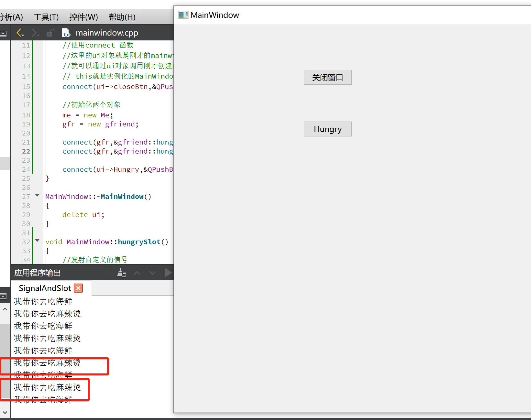Click the connect(ui->Hungry line 24

point(118,169)
